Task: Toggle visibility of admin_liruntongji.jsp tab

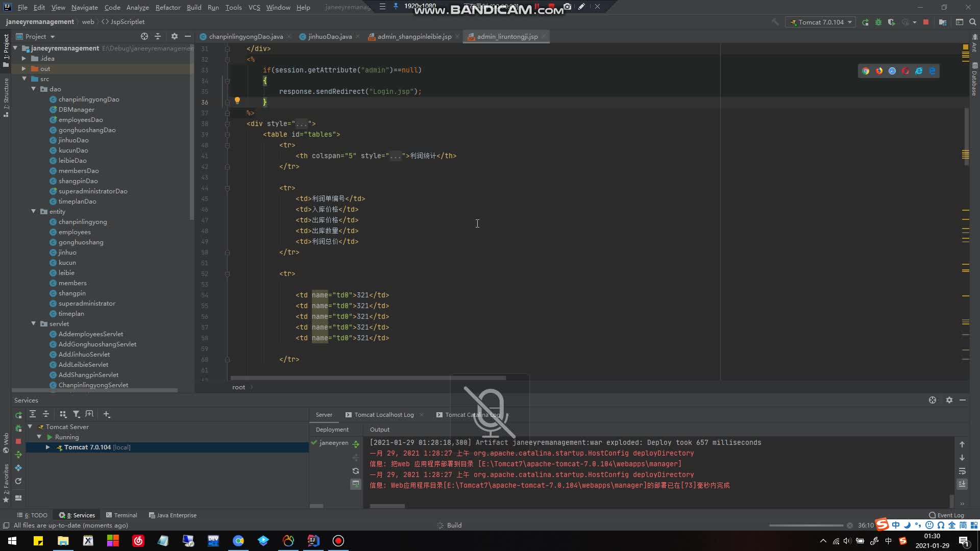Action: 549,36
